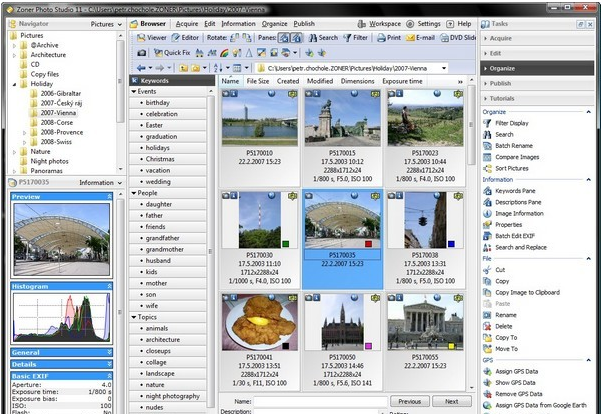
Task: Click red color label on P5170035
Action: 368,244
